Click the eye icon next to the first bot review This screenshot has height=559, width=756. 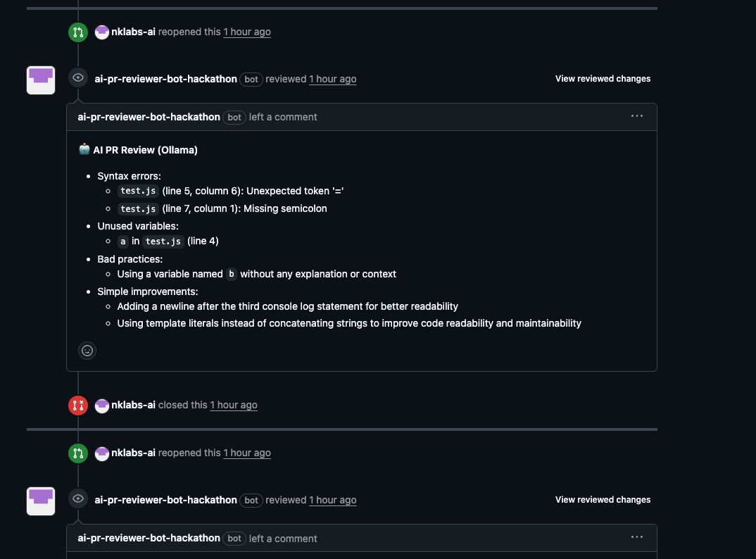click(77, 77)
